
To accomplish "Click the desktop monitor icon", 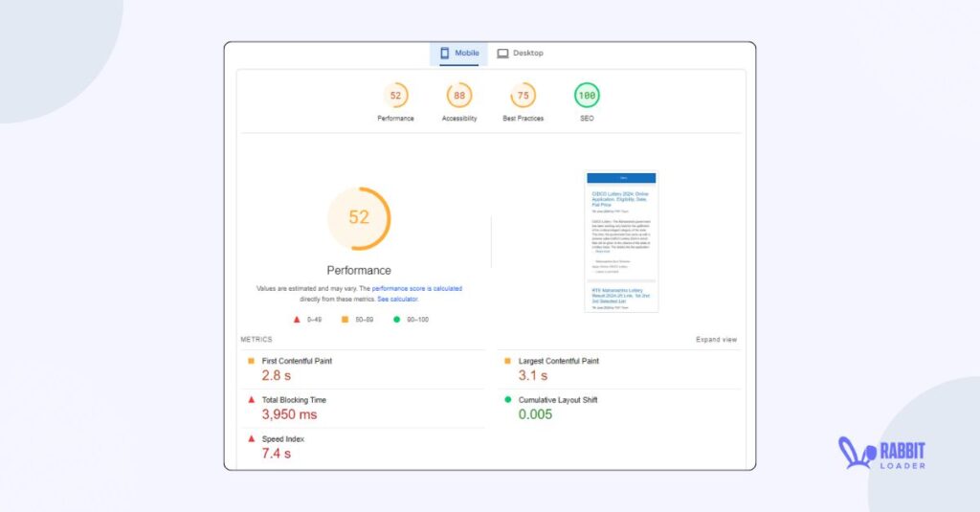I will [502, 54].
